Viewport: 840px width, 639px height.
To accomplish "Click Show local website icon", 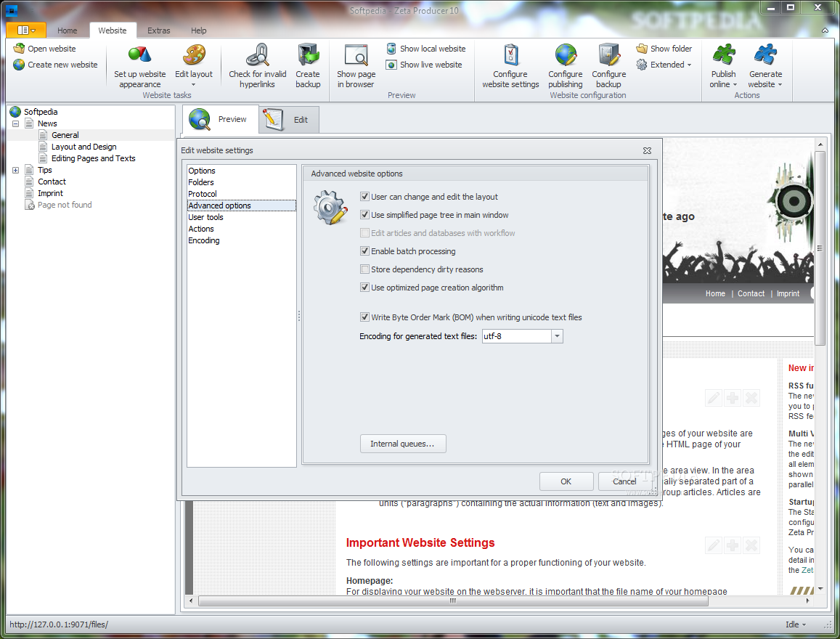I will click(x=391, y=49).
